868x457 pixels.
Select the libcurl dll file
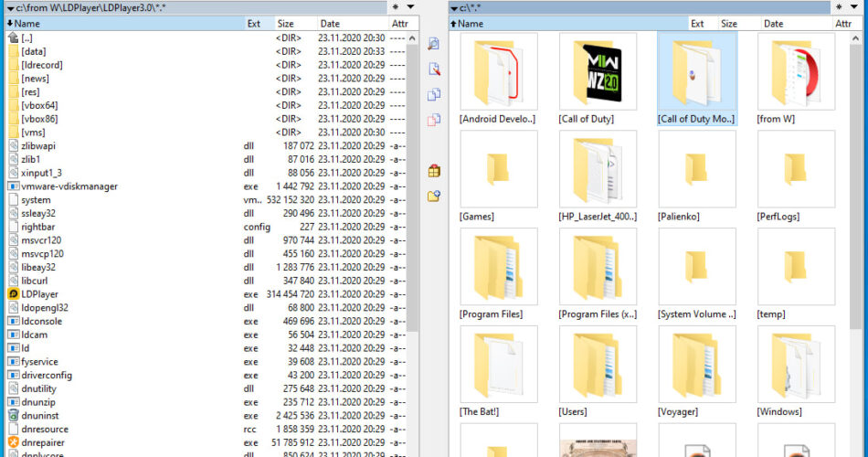tap(206, 281)
